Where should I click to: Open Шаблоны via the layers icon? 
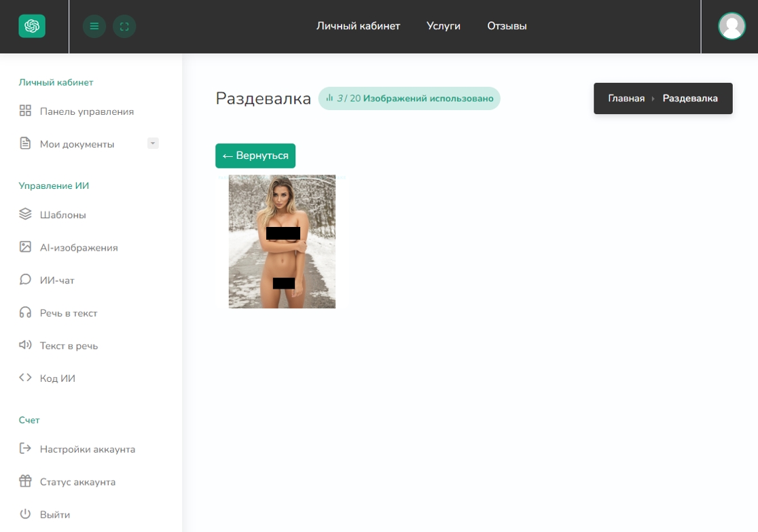coord(25,214)
